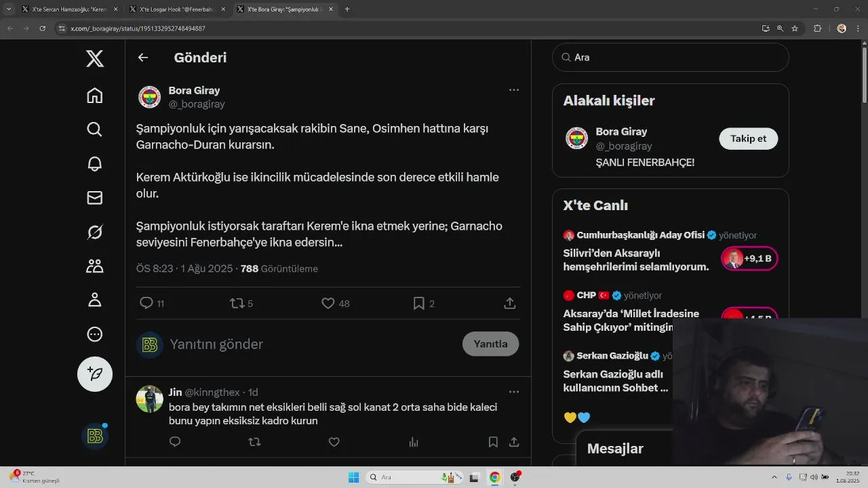
Task: Open the browser tab search dropdown
Action: (x=9, y=9)
